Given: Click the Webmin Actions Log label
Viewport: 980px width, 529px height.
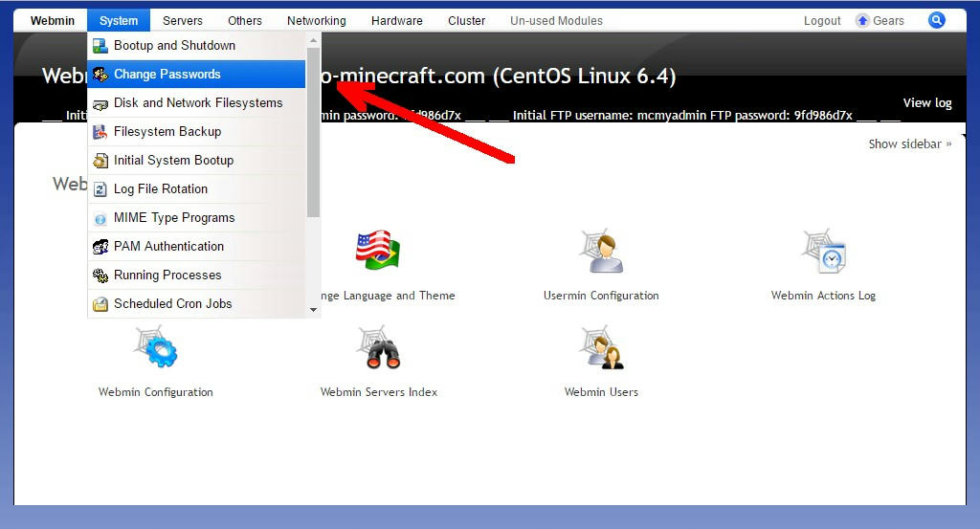Looking at the screenshot, I should click(x=823, y=296).
